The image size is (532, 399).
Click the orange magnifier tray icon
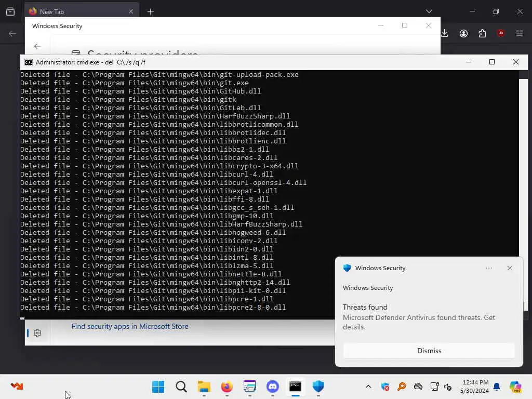[402, 387]
